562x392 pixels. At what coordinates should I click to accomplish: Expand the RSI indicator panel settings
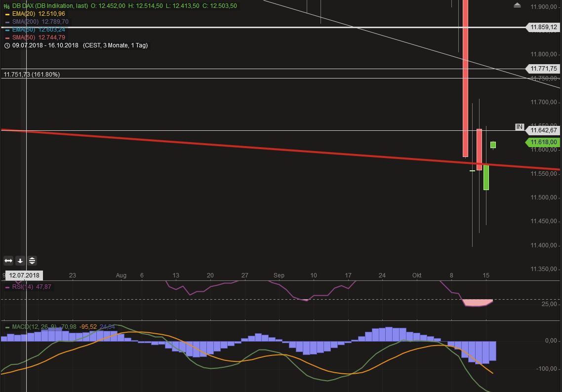pyautogui.click(x=31, y=287)
